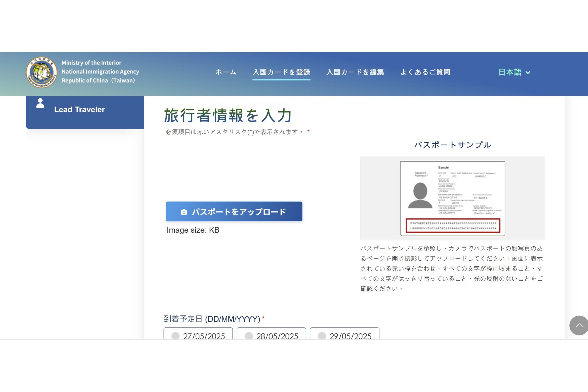Select the 27/05/2025 arrival date radio
The height and width of the screenshot is (392, 588).
pyautogui.click(x=175, y=336)
